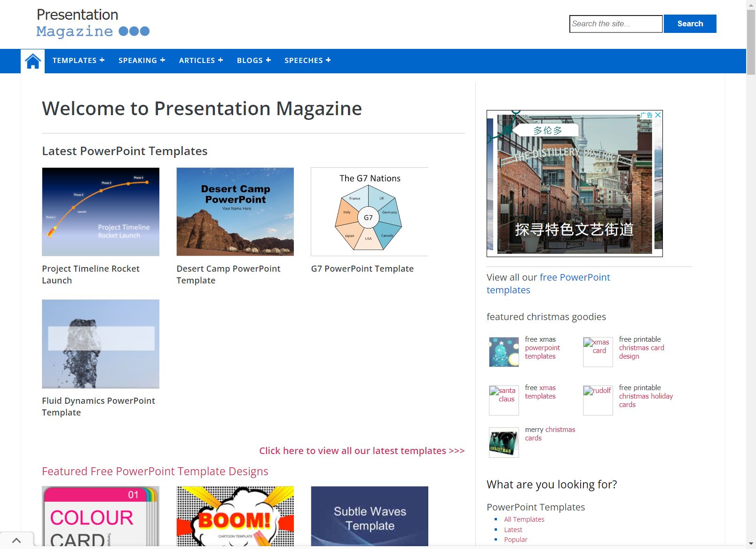This screenshot has width=756, height=549.
Task: Click the rudolf image icon
Action: 598,400
